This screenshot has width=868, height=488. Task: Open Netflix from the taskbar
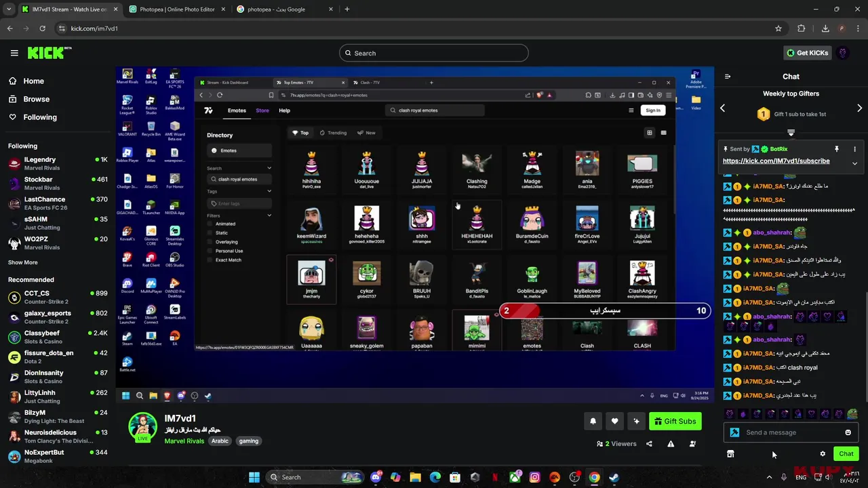pos(495,477)
